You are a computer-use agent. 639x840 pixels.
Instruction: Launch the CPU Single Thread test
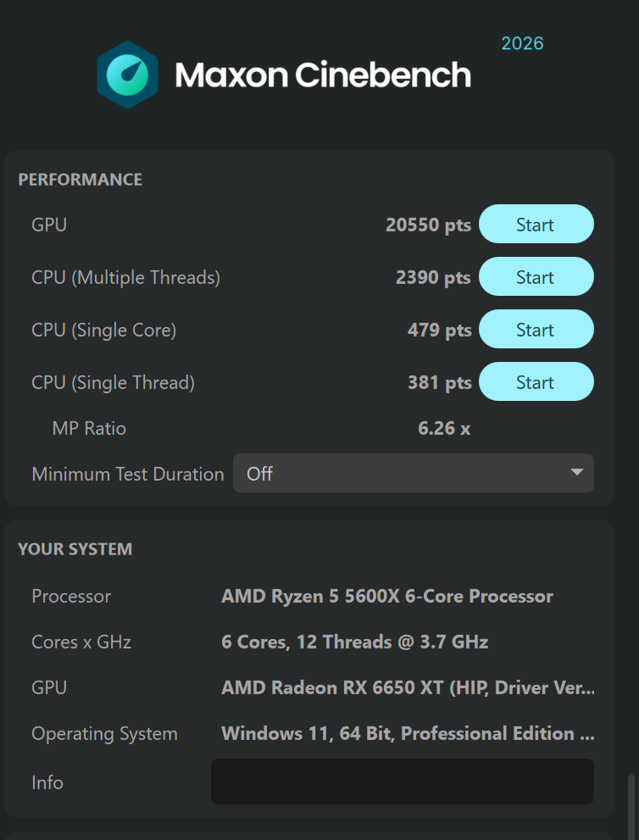[536, 382]
